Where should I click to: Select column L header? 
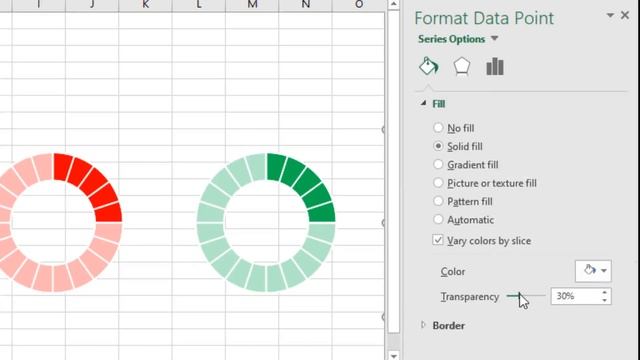199,4
